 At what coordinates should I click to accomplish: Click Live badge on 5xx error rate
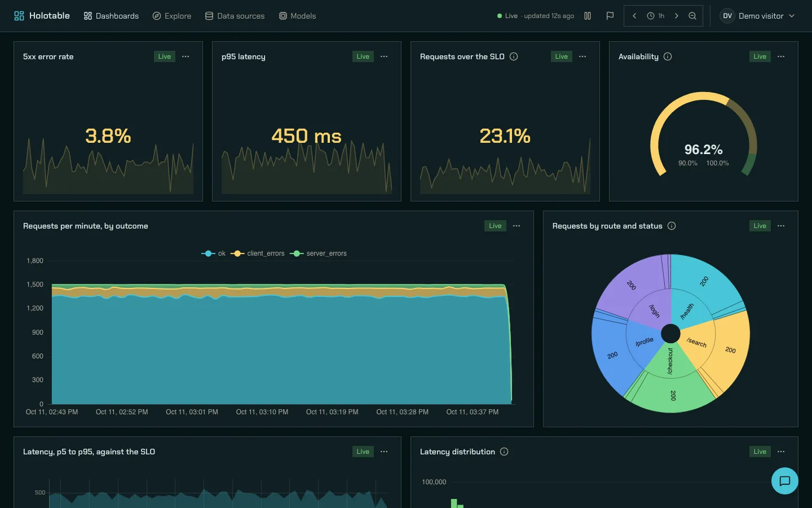(x=165, y=56)
